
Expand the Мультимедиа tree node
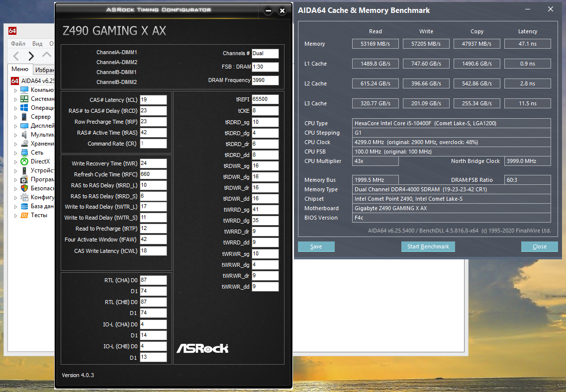15,135
